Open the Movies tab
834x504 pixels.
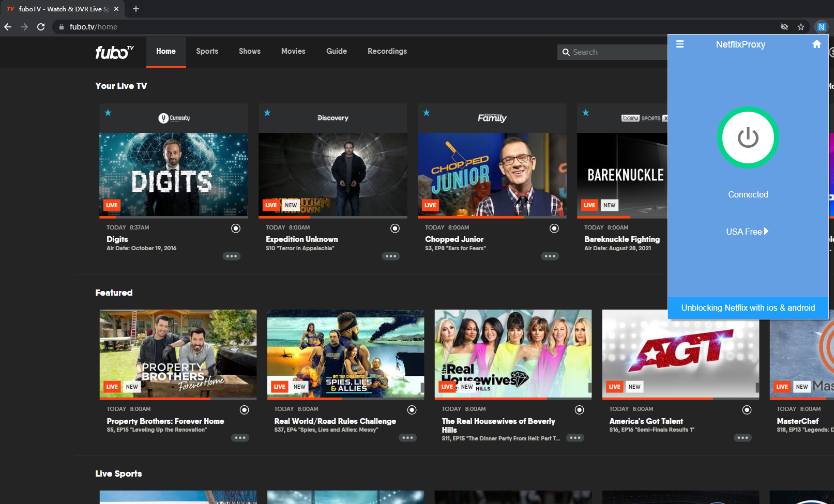pos(293,51)
